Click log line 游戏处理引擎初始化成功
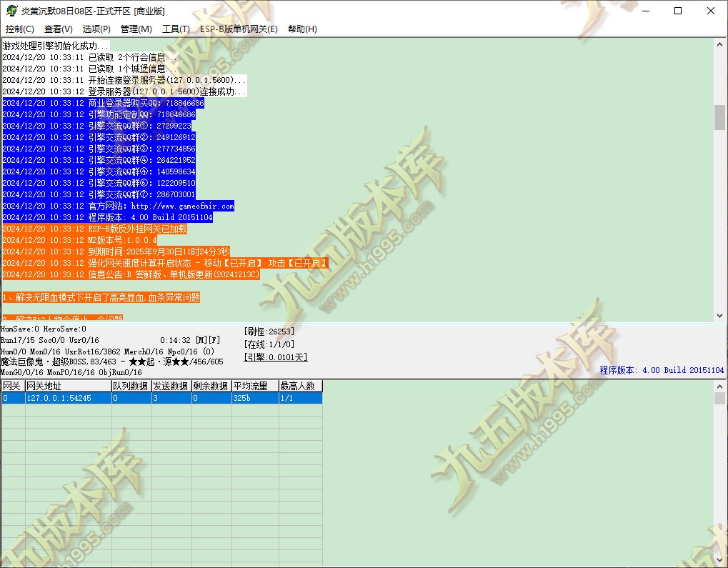This screenshot has width=728, height=568. pos(56,46)
